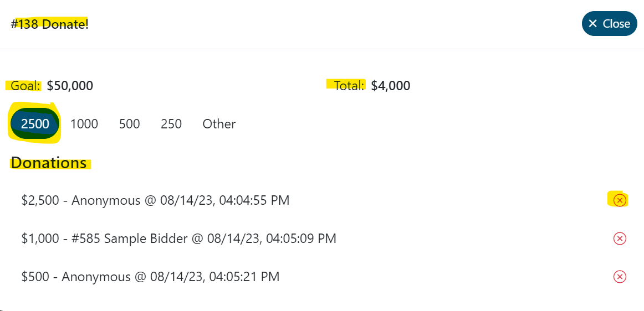Viewport: 644px width, 311px height.
Task: Remove the $500 Anonymous donation
Action: tap(620, 277)
